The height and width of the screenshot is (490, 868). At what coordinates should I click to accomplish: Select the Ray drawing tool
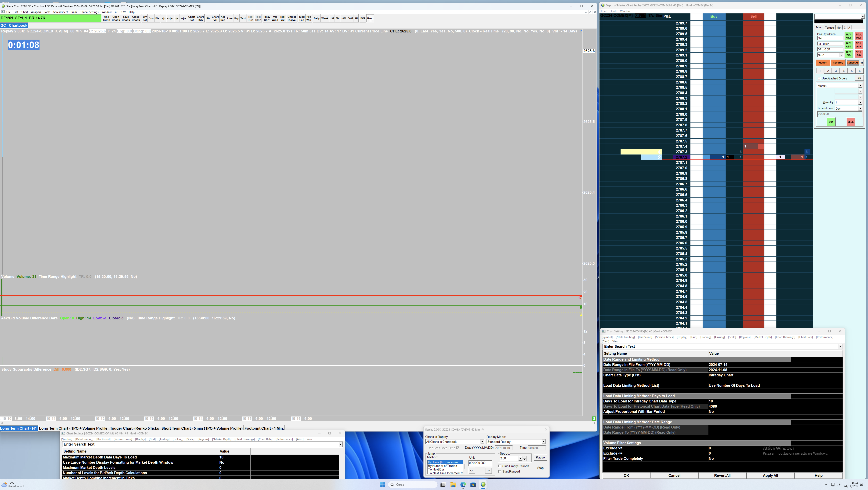(x=236, y=19)
